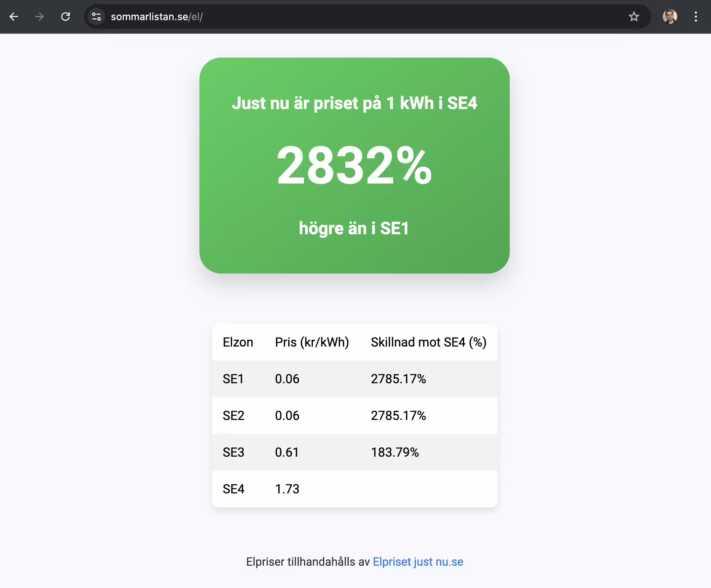Click the Pris (kr/kWh) column header

[x=312, y=342]
